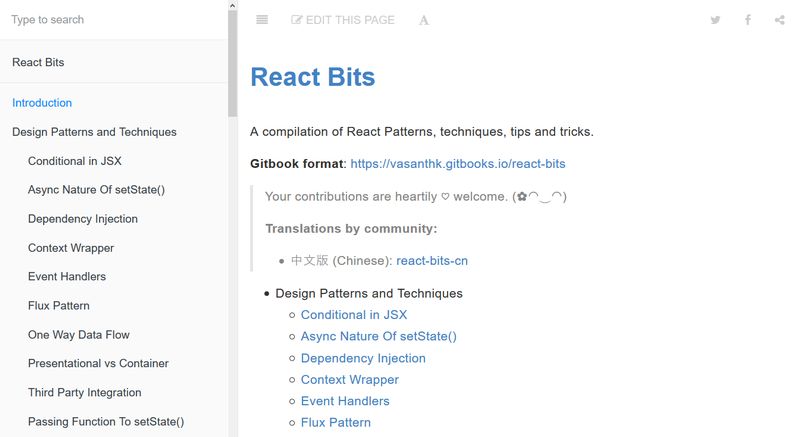Open Flux Pattern link in main content
The height and width of the screenshot is (437, 800).
(x=336, y=423)
